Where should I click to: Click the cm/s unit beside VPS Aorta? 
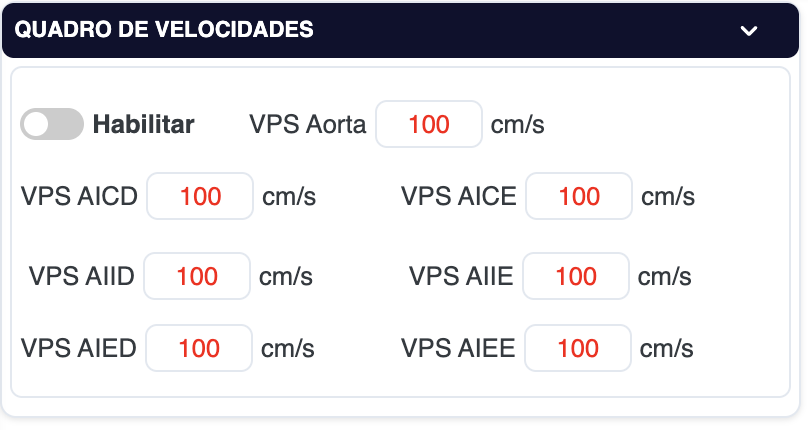(x=517, y=125)
